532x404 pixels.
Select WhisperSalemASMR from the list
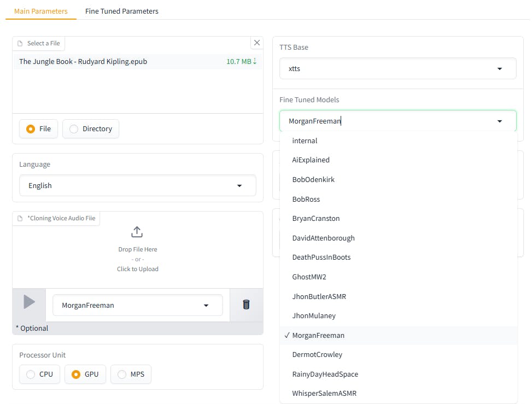pyautogui.click(x=325, y=393)
